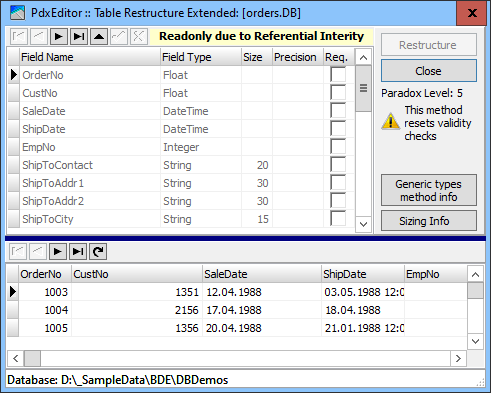Toggle Req. checkbox for ShipDate field
Screen dimensions: 491x393
pos(338,128)
